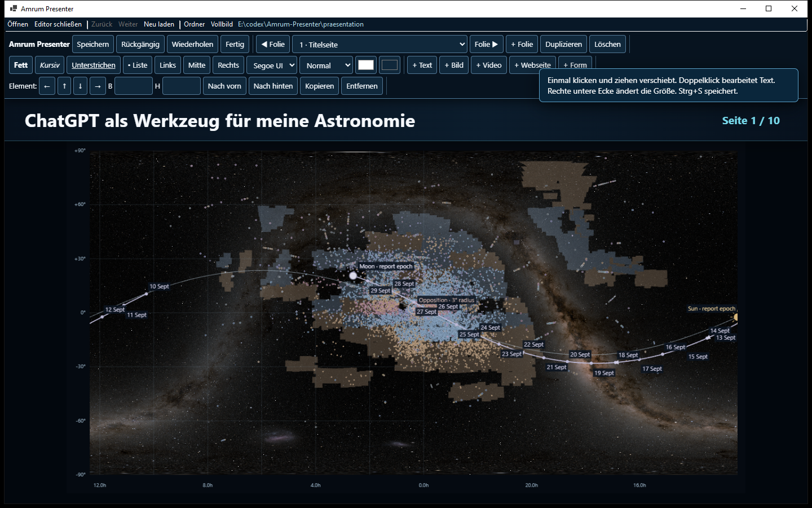Screen dimensions: 812x508
Task: Toggle Kursiv italic formatting
Action: coord(50,65)
